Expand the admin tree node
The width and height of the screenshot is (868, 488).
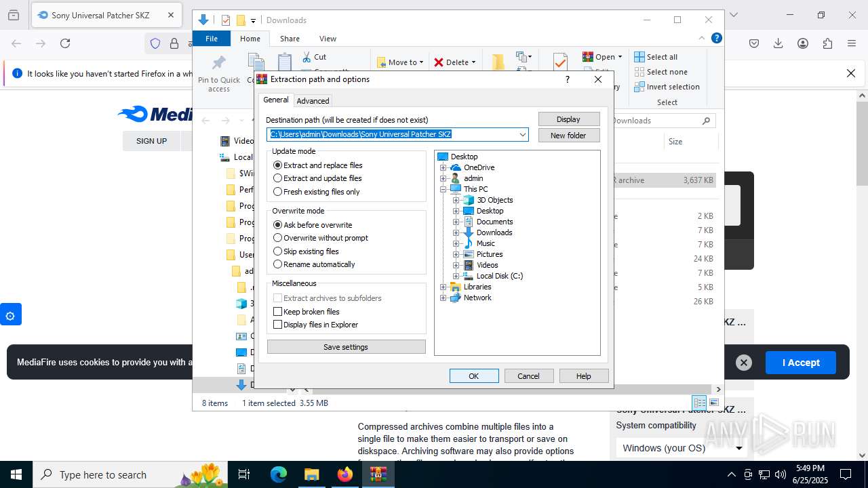(x=443, y=178)
